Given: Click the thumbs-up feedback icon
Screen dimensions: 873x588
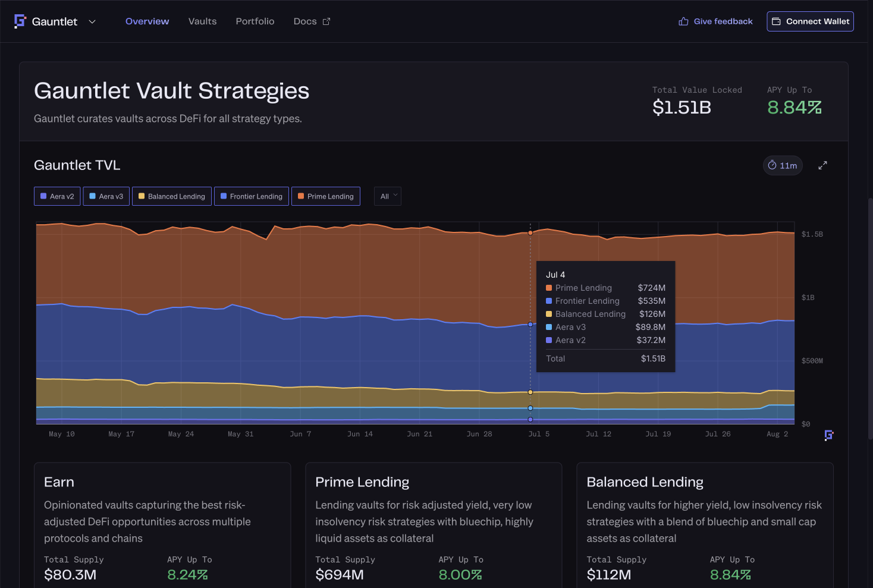Looking at the screenshot, I should 683,21.
